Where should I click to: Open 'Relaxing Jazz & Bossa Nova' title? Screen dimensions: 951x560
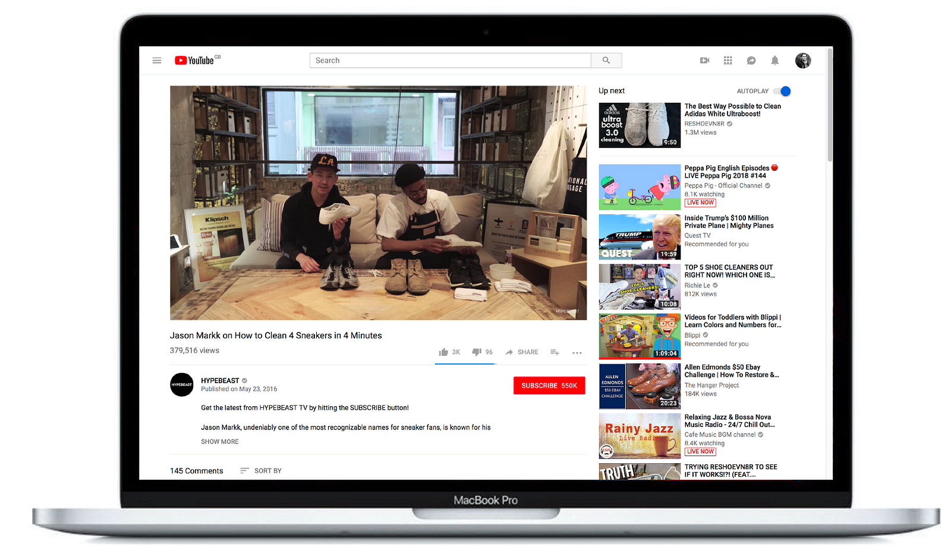(x=730, y=421)
